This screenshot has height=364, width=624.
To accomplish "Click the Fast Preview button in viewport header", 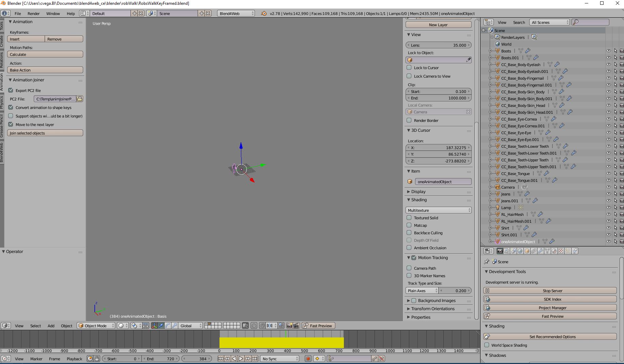I will 319,326.
